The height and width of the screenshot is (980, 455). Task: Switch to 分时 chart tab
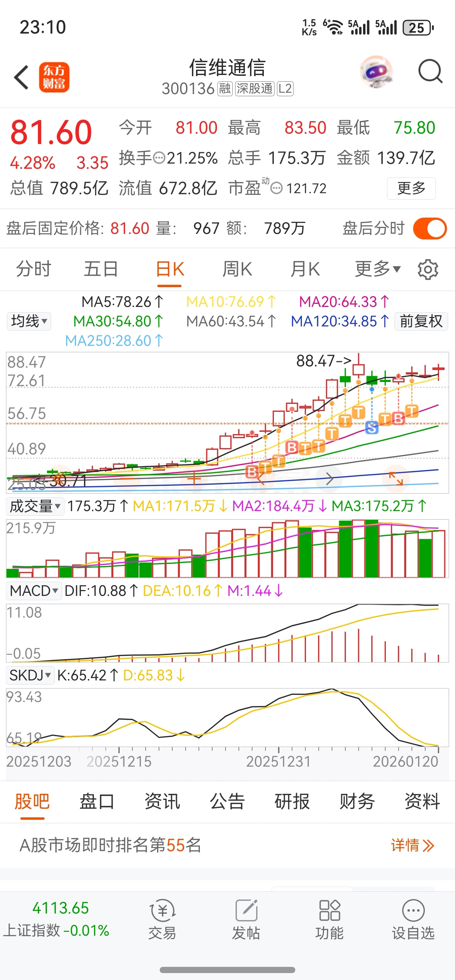(x=34, y=269)
